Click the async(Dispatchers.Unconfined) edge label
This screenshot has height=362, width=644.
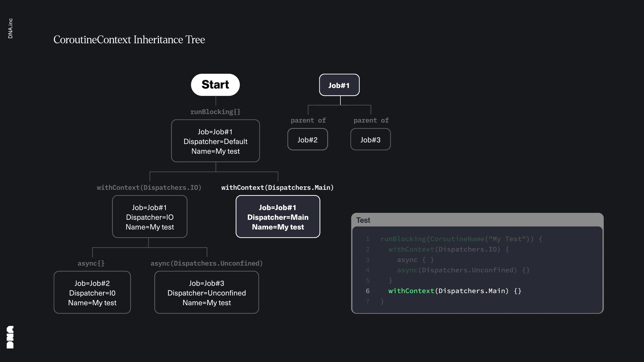[206, 263]
